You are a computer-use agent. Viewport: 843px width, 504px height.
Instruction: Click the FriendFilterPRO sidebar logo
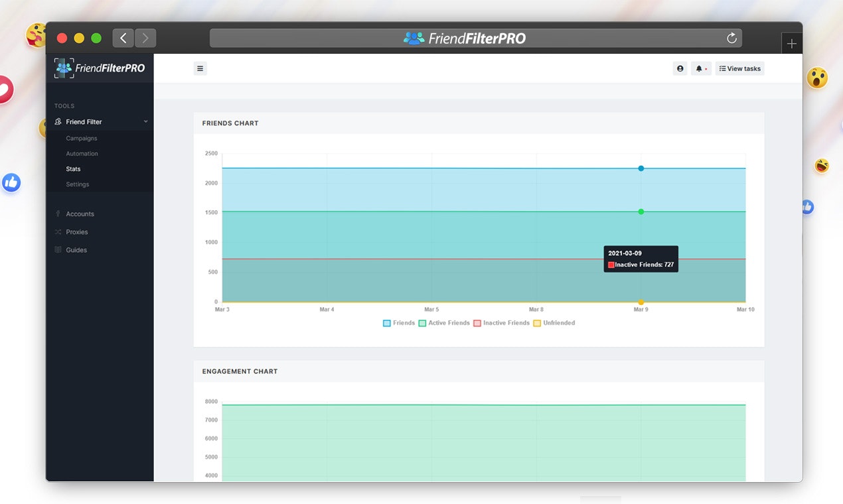pos(100,68)
